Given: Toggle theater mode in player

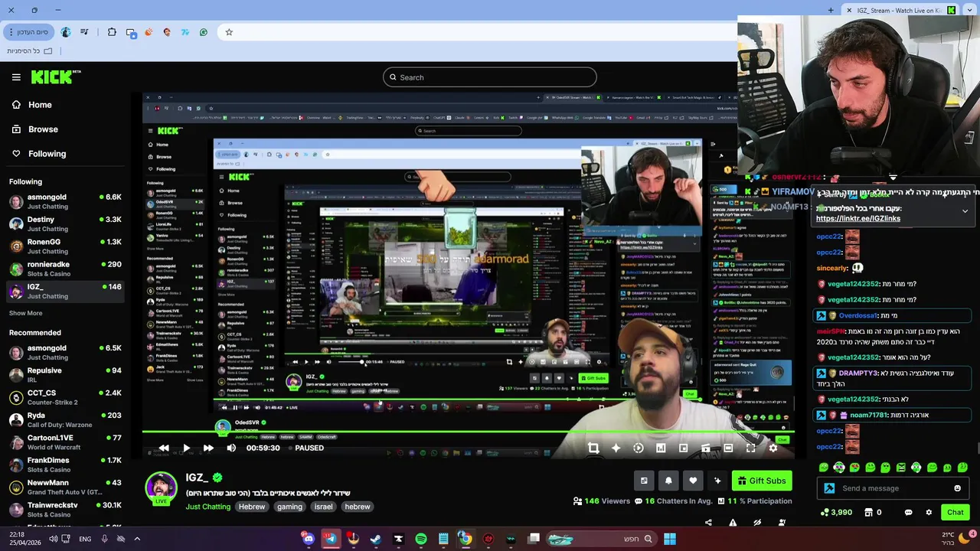Looking at the screenshot, I should click(728, 448).
